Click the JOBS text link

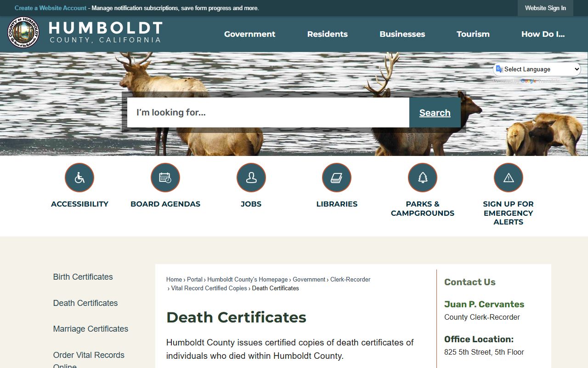[251, 204]
